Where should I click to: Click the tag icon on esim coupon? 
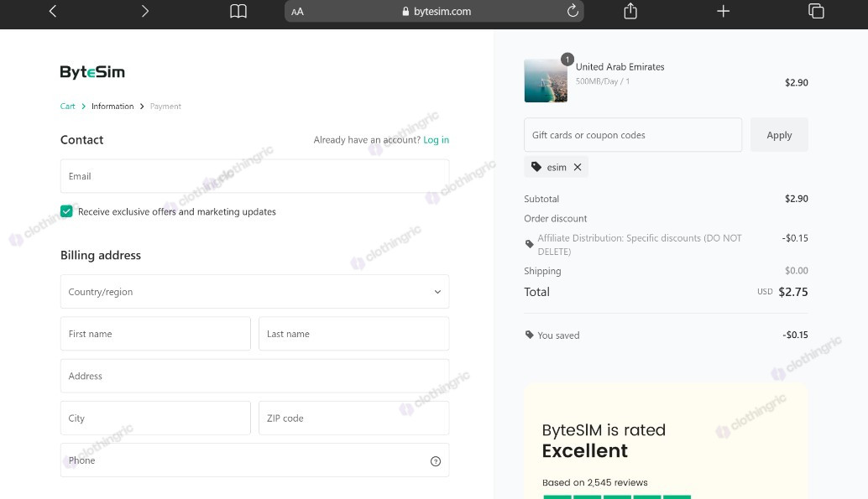pyautogui.click(x=536, y=167)
